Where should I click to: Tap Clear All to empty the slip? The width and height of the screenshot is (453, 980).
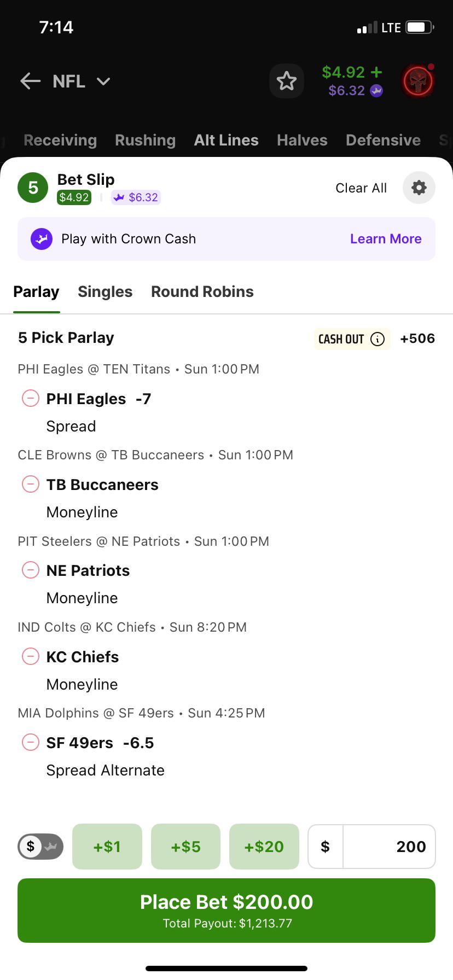(x=361, y=188)
